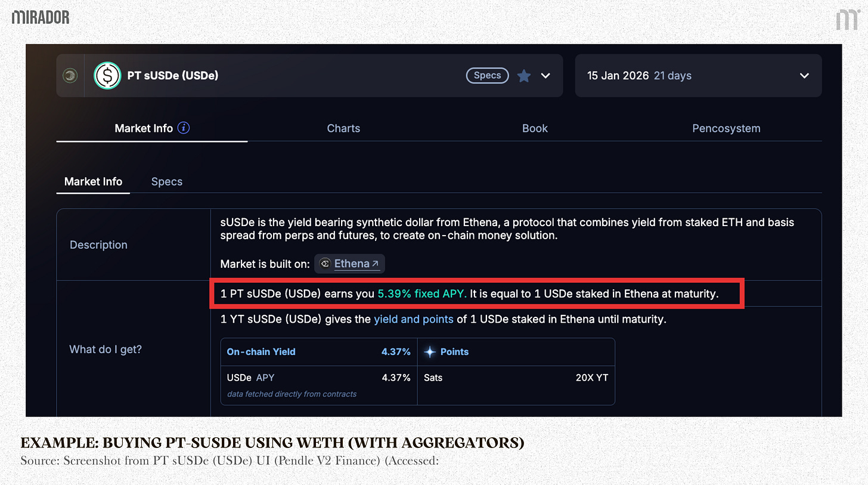Click the MIRADOR wordmark logo
This screenshot has height=485, width=868.
[41, 17]
